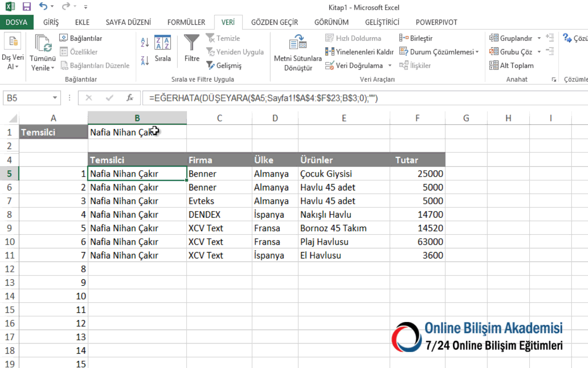Expand the Tümünü Yenile dropdown

52,68
